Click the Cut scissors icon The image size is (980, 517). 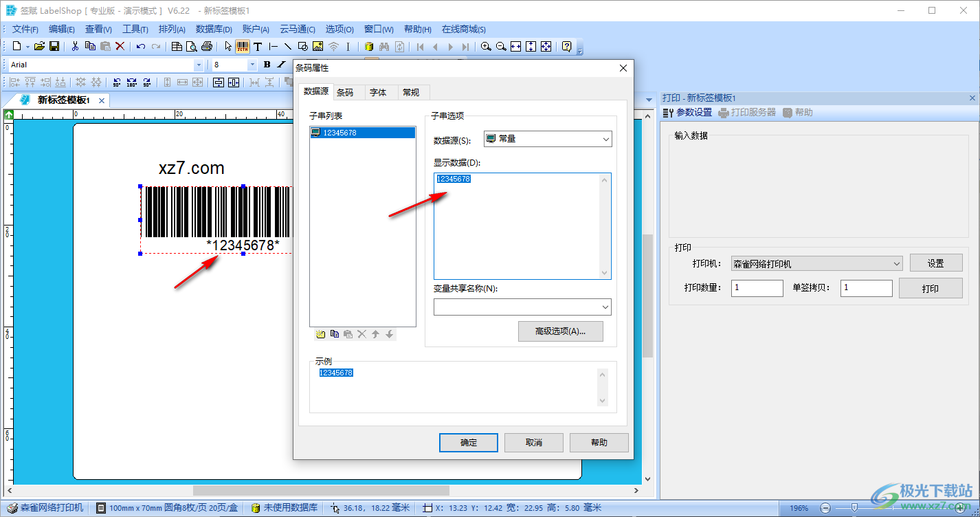pos(75,46)
